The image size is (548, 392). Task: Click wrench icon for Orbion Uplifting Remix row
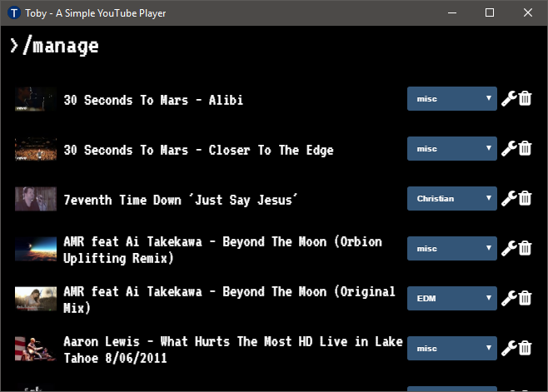click(509, 248)
